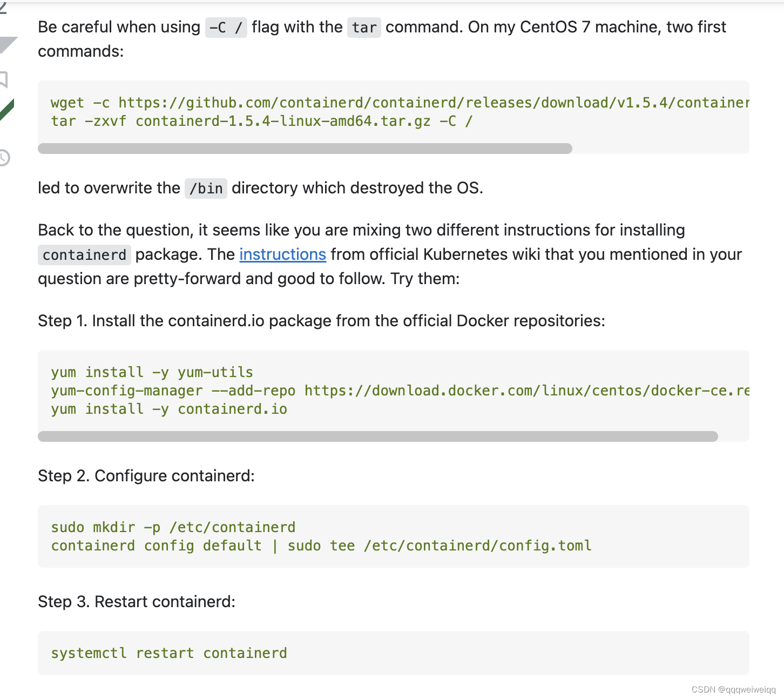Open the answer's activity history clock icon
The image size is (784, 699).
4,158
